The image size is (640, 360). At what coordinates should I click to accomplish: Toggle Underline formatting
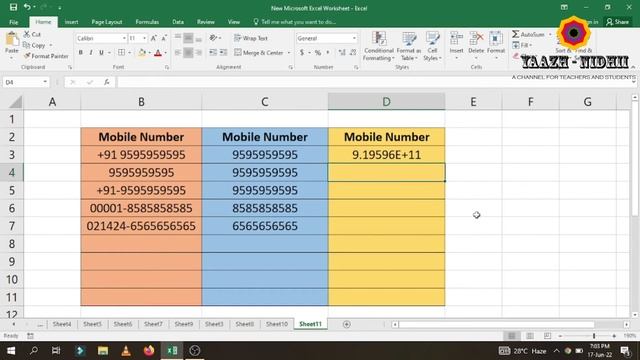tap(101, 53)
